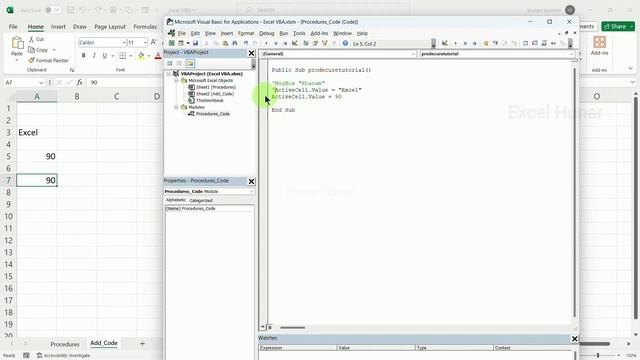Click View Microsoft Excel icon in VBA toolbar
Viewport: 640px width, 360px height.
click(172, 43)
